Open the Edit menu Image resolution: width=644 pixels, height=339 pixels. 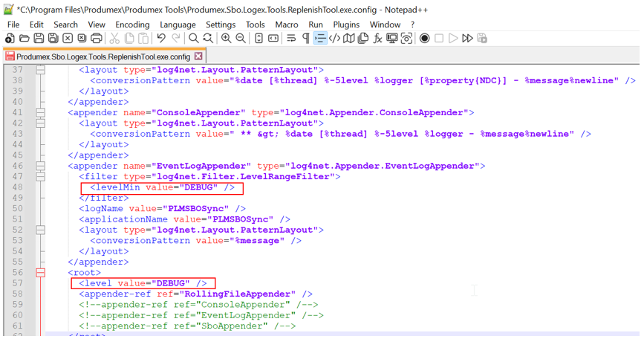coord(36,25)
